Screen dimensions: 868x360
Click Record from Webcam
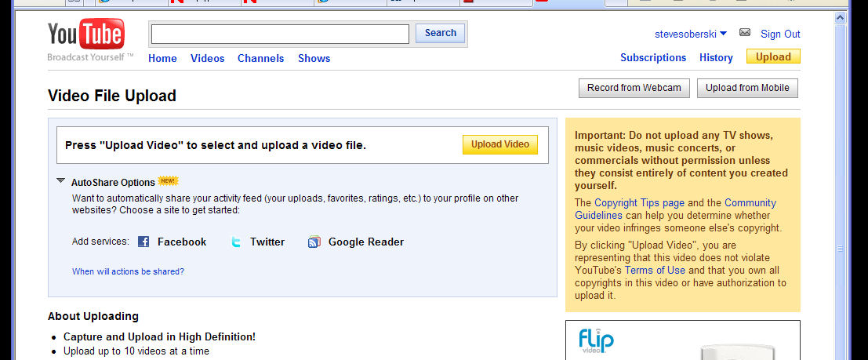634,88
